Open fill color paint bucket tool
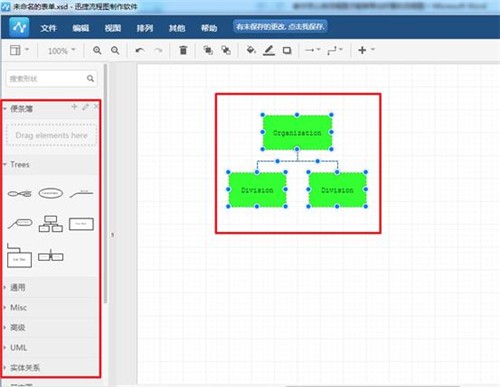Image resolution: width=500 pixels, height=387 pixels. click(251, 50)
